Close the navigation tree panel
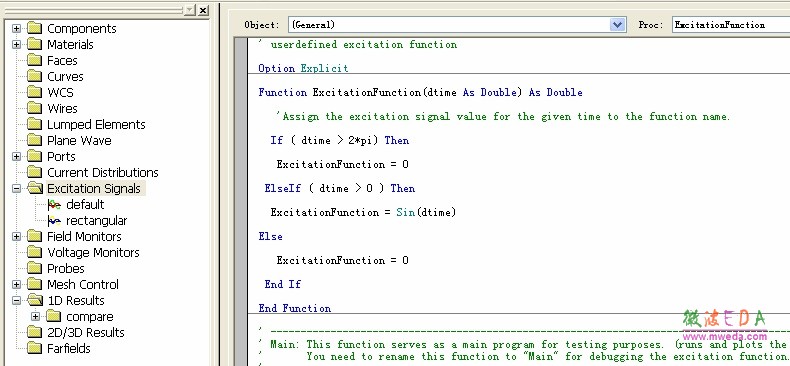The image size is (790, 366). coord(203,10)
